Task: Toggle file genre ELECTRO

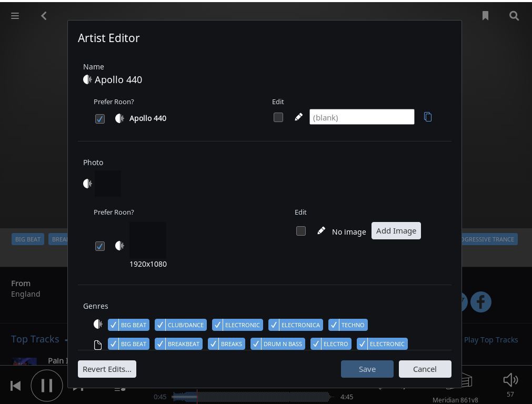Action: (331, 344)
